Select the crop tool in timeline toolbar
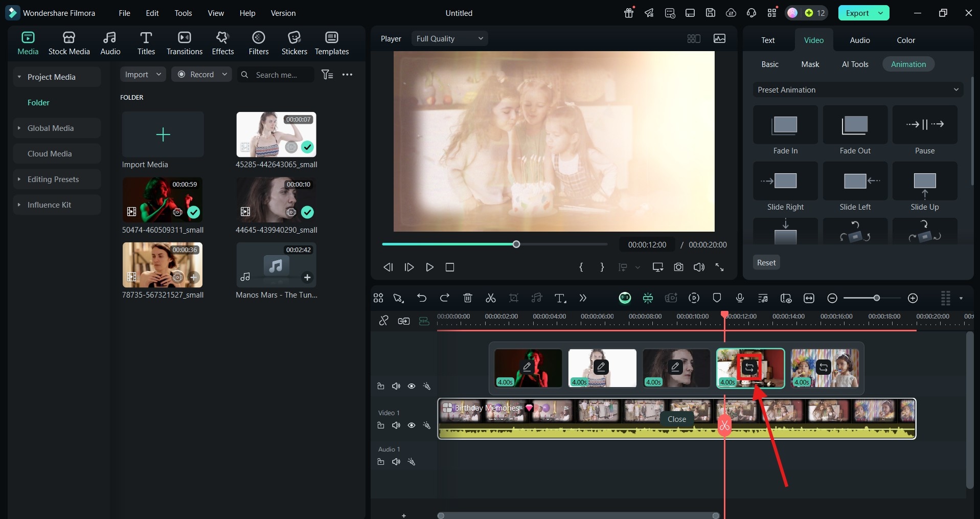This screenshot has width=980, height=519. click(x=514, y=298)
